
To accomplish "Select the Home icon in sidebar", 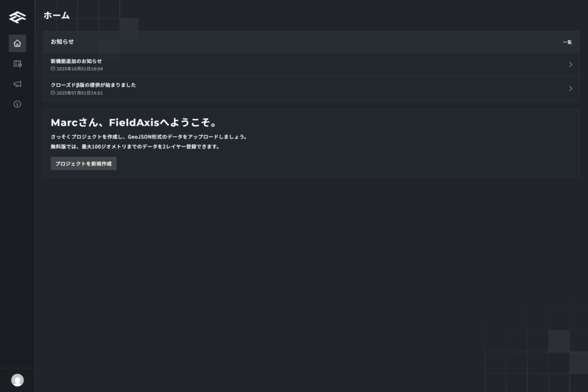I will [x=17, y=43].
